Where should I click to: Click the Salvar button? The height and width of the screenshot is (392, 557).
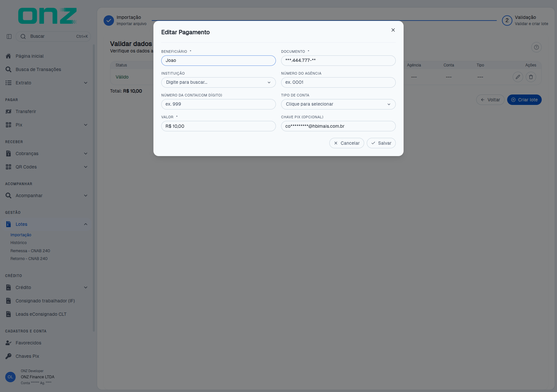click(381, 143)
